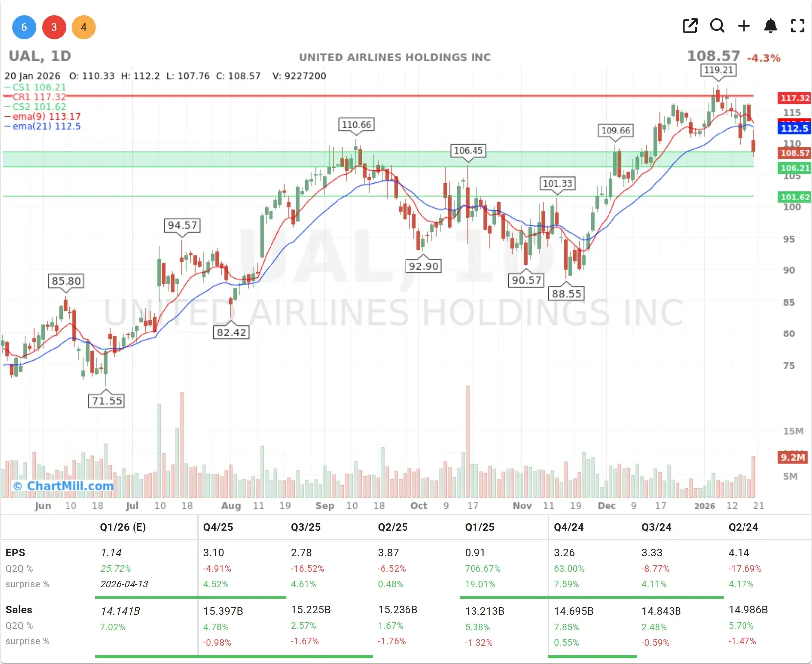
Task: Select the Q1/26 (E) column header
Action: pos(123,527)
